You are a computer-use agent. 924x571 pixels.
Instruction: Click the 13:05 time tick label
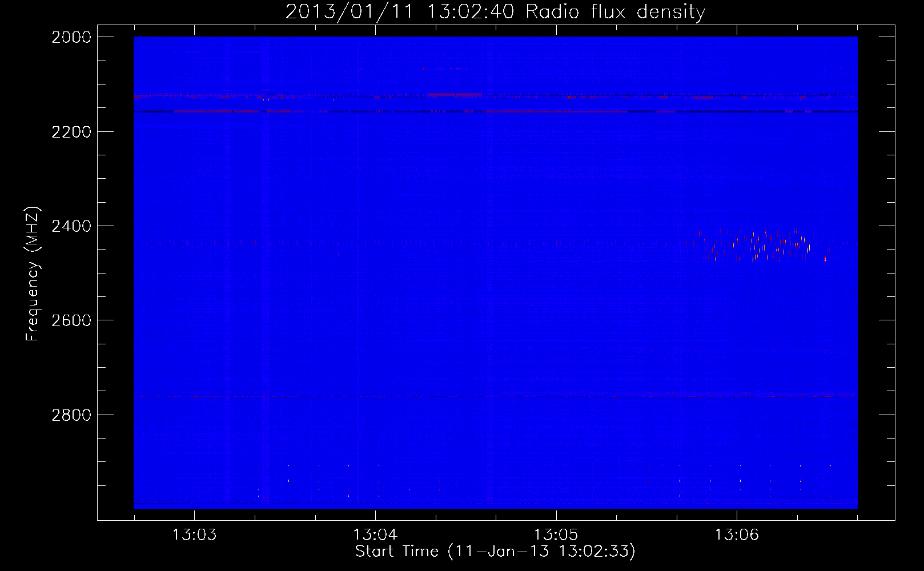click(556, 534)
